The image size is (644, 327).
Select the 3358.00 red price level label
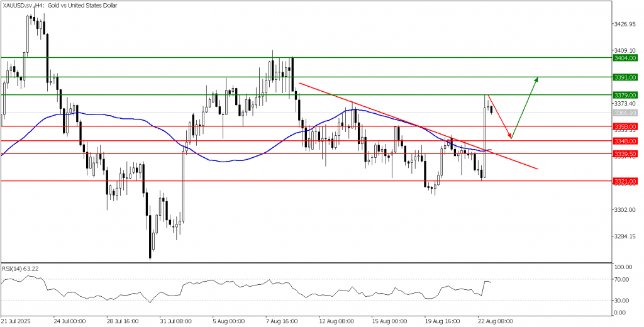[x=625, y=126]
